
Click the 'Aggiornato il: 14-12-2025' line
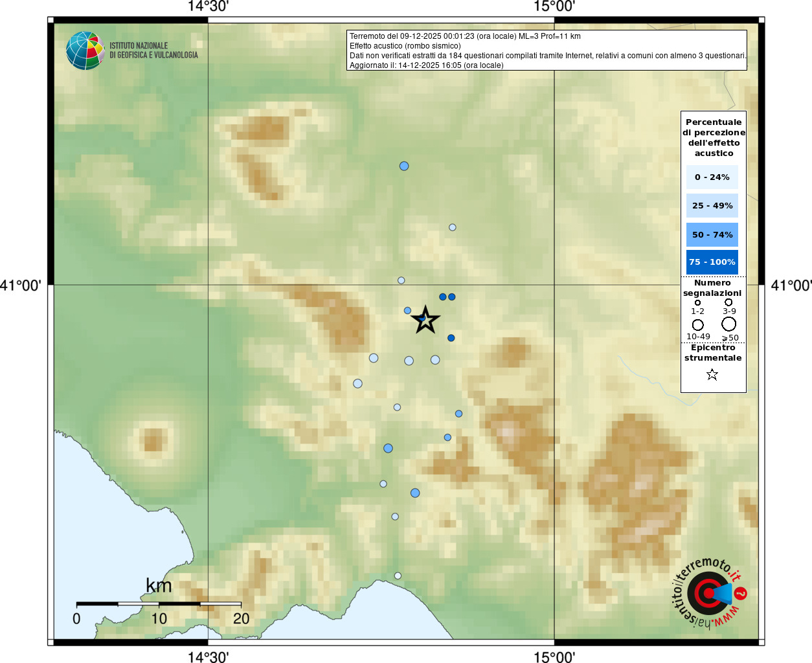click(427, 65)
